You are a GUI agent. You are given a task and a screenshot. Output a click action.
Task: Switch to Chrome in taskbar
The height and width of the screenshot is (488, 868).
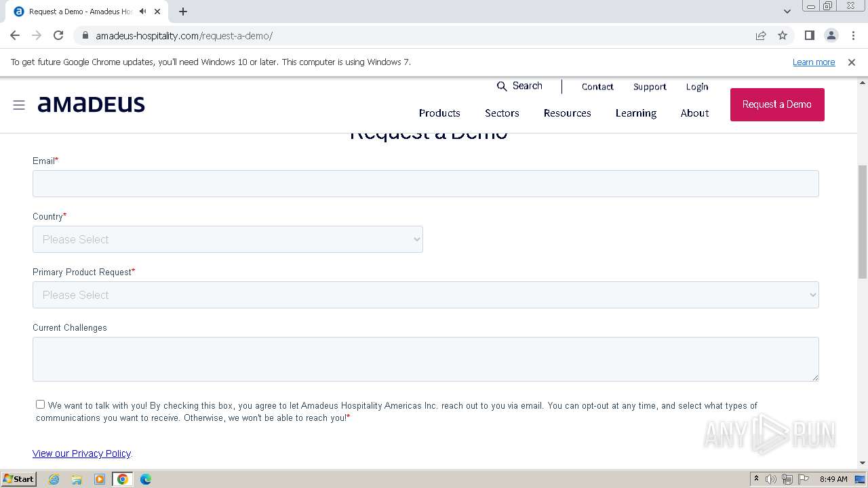(122, 479)
